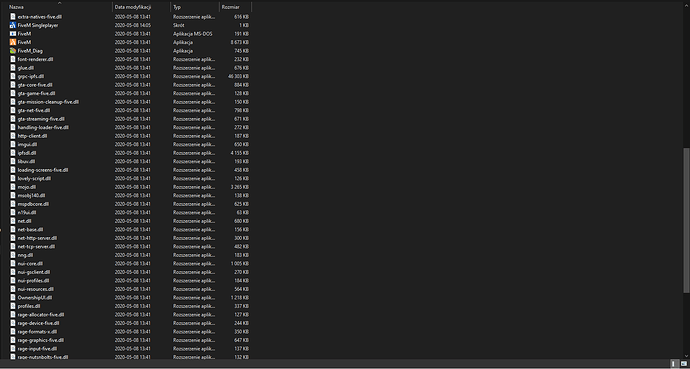690x369 pixels.
Task: Select the loading-screens-five.dll entry
Action: pos(43,170)
